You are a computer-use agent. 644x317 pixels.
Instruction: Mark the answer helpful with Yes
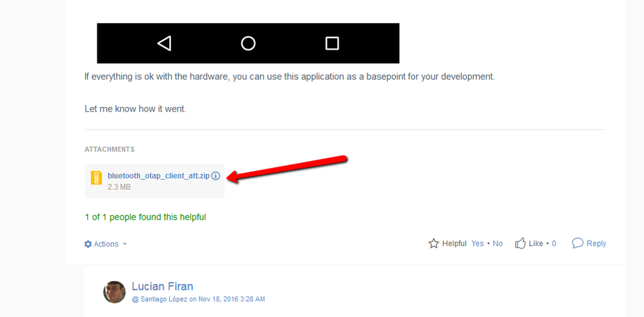478,244
